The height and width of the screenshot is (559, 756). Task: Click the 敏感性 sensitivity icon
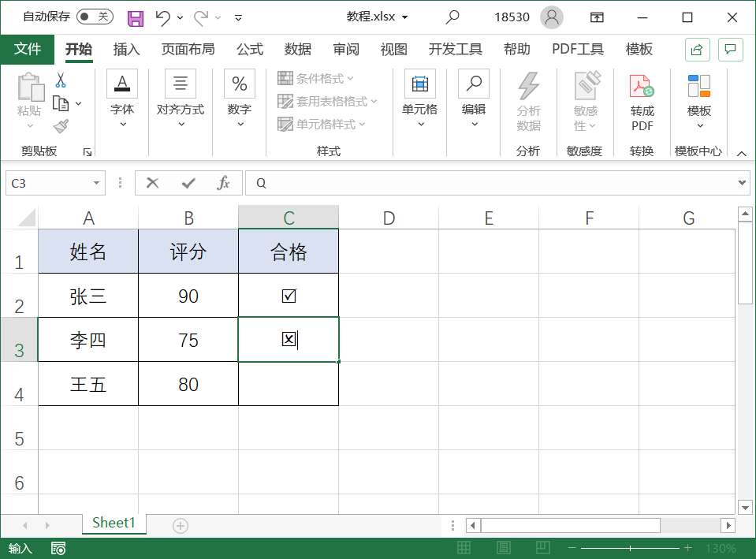pos(585,101)
